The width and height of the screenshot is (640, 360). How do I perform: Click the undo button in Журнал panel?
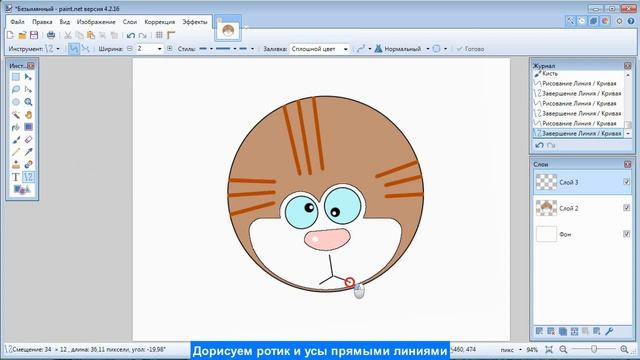click(x=539, y=145)
